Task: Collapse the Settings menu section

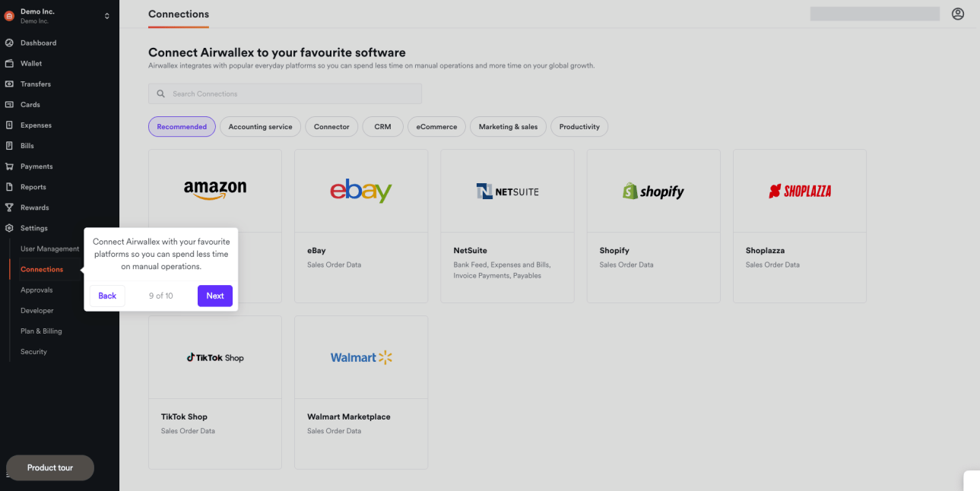Action: click(34, 228)
